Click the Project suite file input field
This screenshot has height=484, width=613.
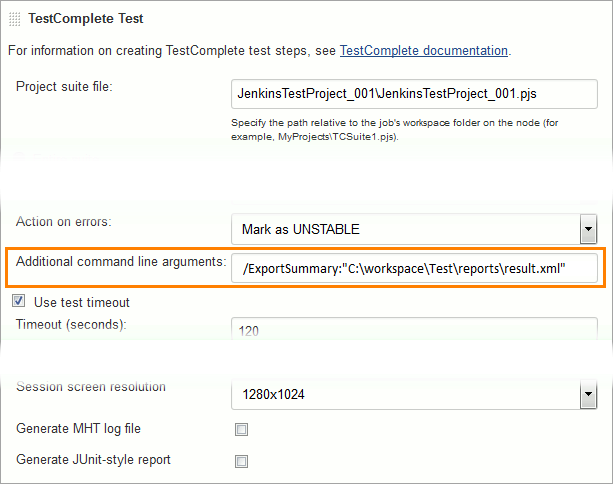(x=414, y=94)
